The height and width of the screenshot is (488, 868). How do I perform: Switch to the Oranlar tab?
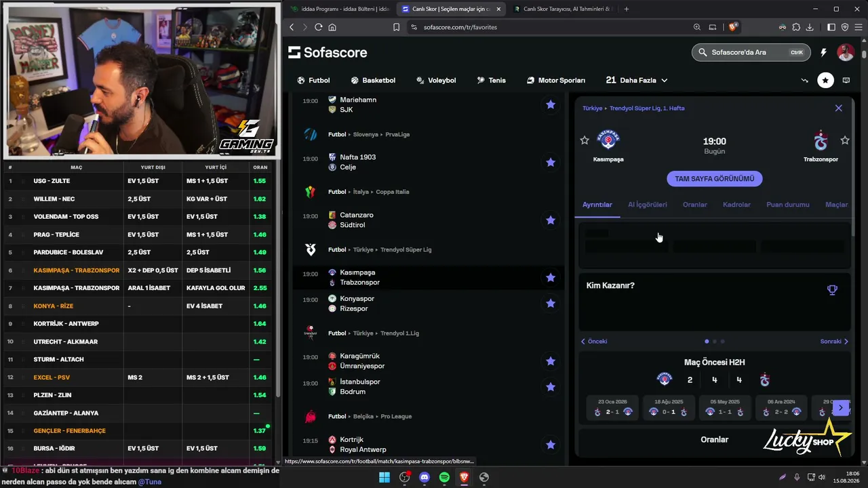695,205
